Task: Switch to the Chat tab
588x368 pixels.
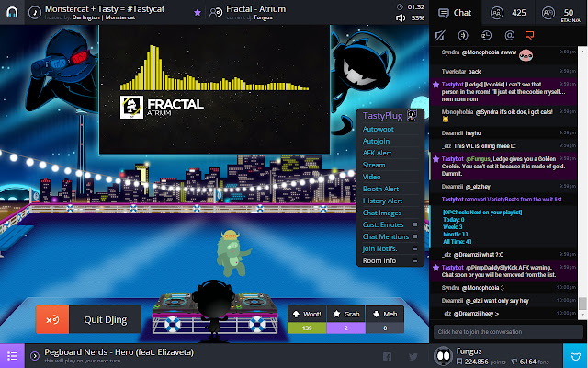Action: pyautogui.click(x=456, y=13)
